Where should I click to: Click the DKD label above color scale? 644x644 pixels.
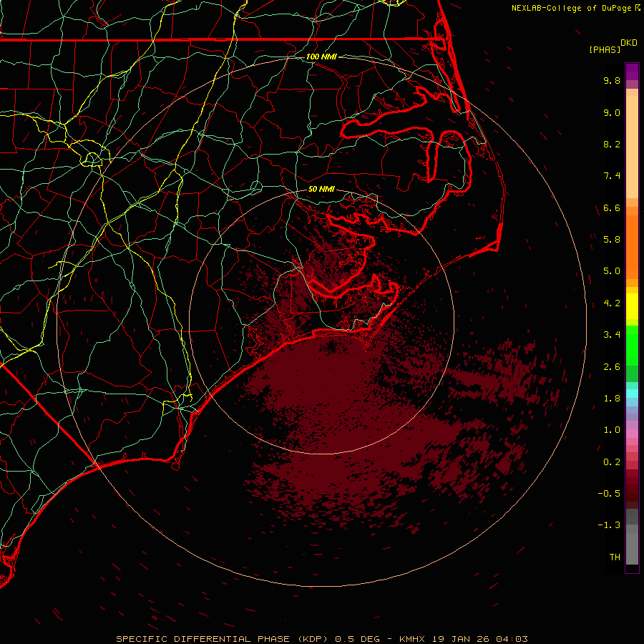point(629,43)
